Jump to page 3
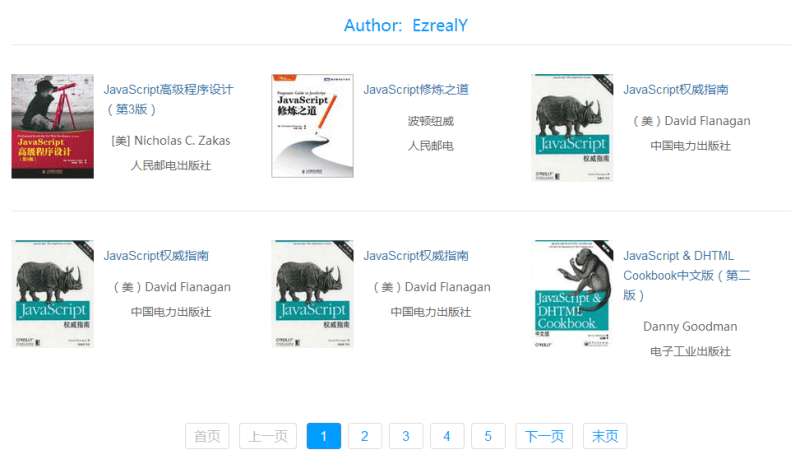This screenshot has width=800, height=473. [x=406, y=436]
